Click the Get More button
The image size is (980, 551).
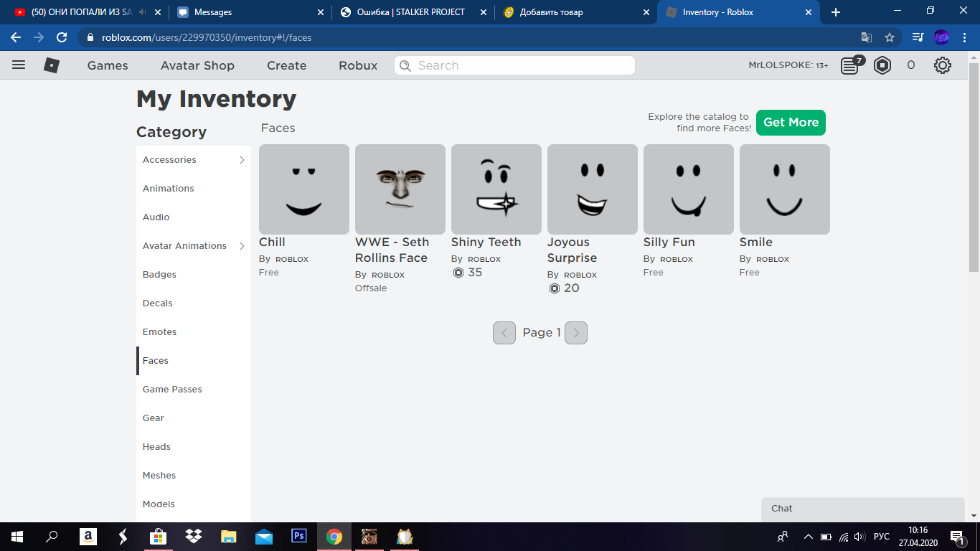point(791,123)
